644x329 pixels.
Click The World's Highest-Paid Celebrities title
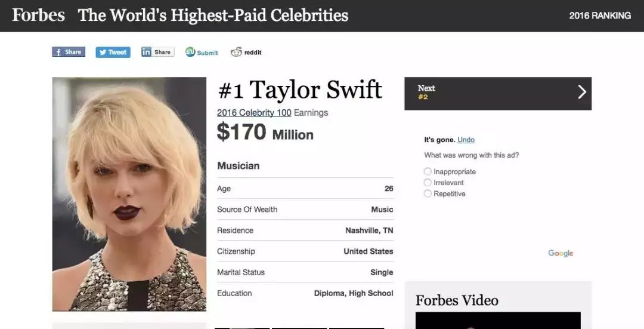coord(213,15)
